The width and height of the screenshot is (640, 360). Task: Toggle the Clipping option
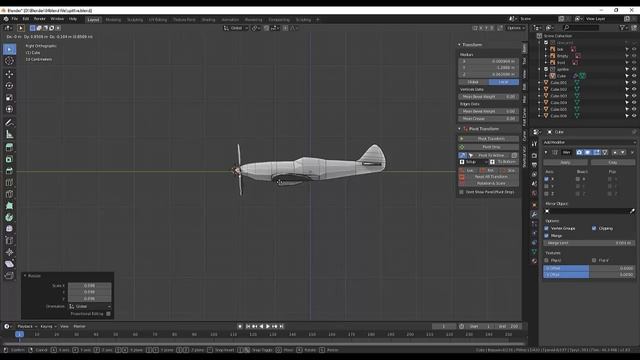point(594,228)
